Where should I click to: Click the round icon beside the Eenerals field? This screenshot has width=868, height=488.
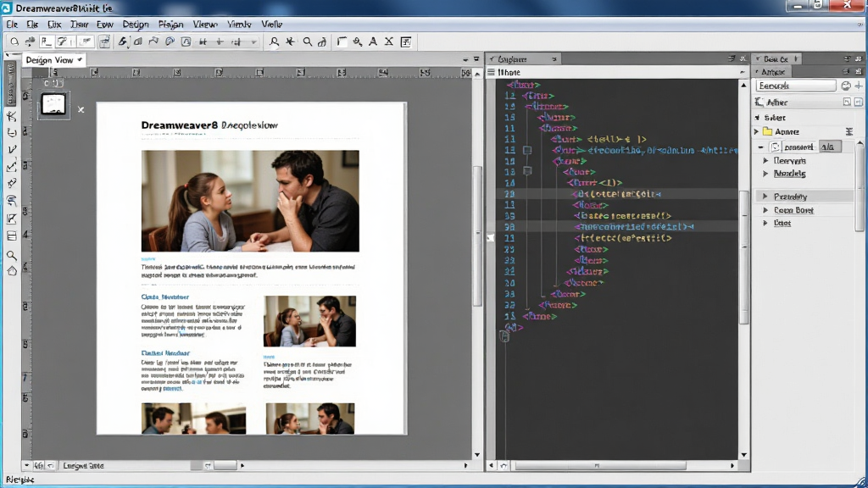point(846,86)
